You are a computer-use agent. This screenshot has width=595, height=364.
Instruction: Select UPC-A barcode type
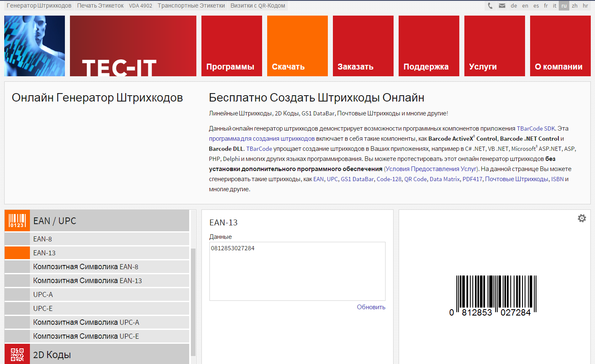click(43, 294)
